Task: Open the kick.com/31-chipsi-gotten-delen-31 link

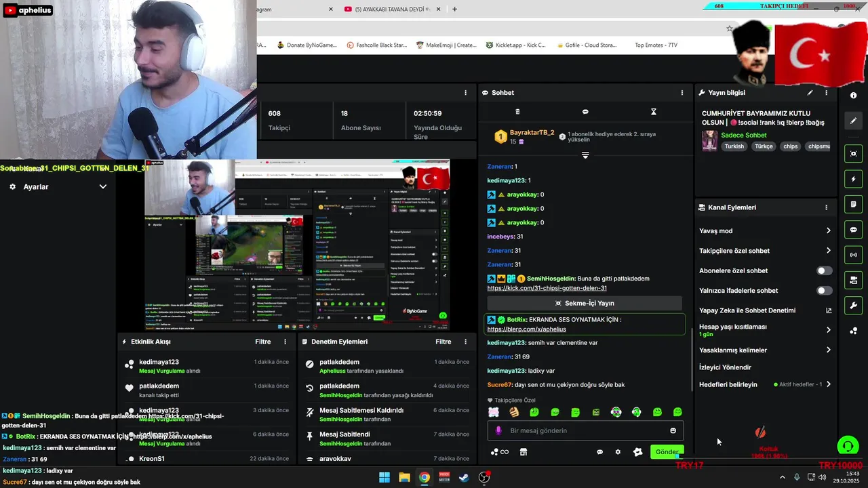Action: pyautogui.click(x=547, y=288)
